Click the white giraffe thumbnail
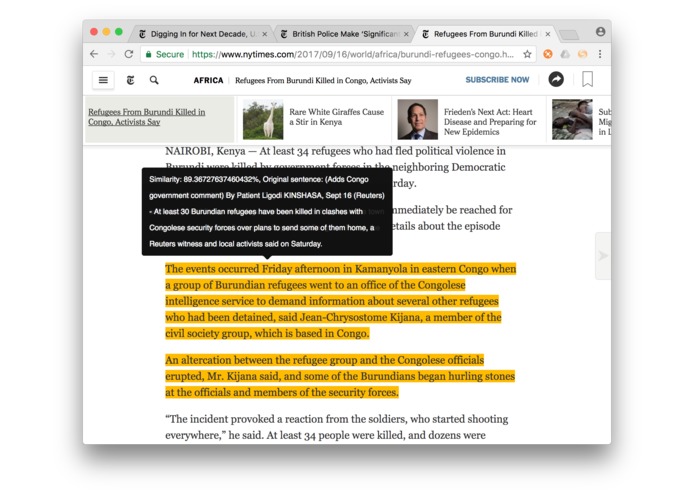 pyautogui.click(x=263, y=120)
